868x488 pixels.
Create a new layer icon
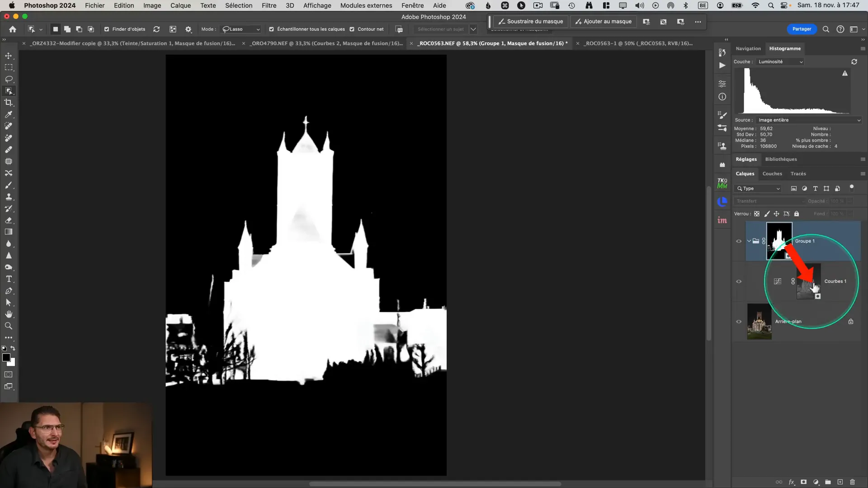[x=840, y=482]
